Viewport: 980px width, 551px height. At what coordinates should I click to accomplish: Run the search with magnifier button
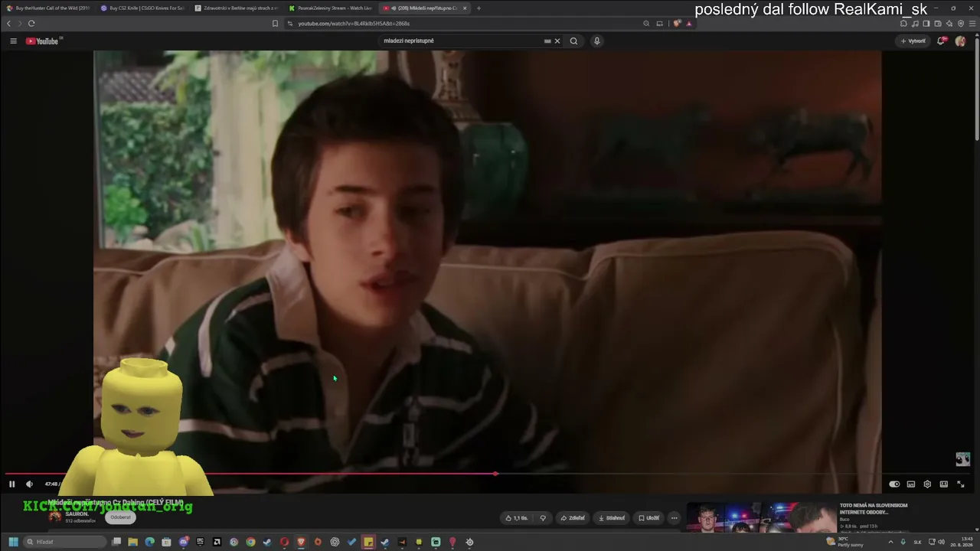pos(573,41)
